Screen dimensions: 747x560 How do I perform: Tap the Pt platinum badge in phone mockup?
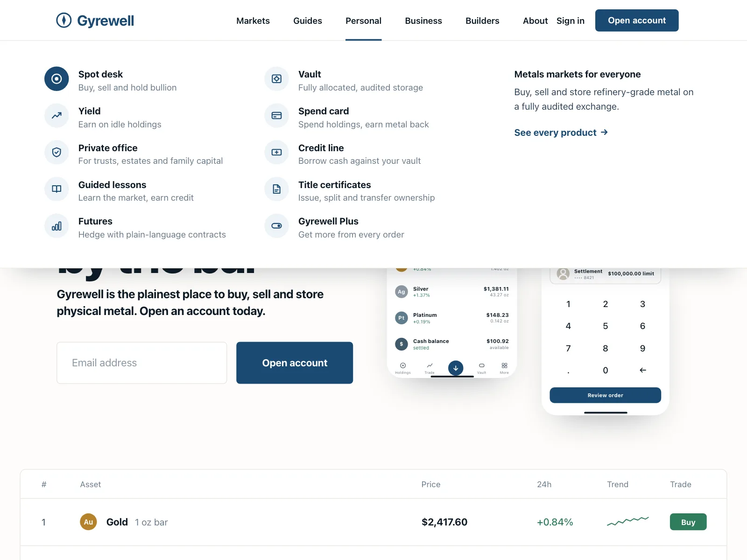pos(401,318)
